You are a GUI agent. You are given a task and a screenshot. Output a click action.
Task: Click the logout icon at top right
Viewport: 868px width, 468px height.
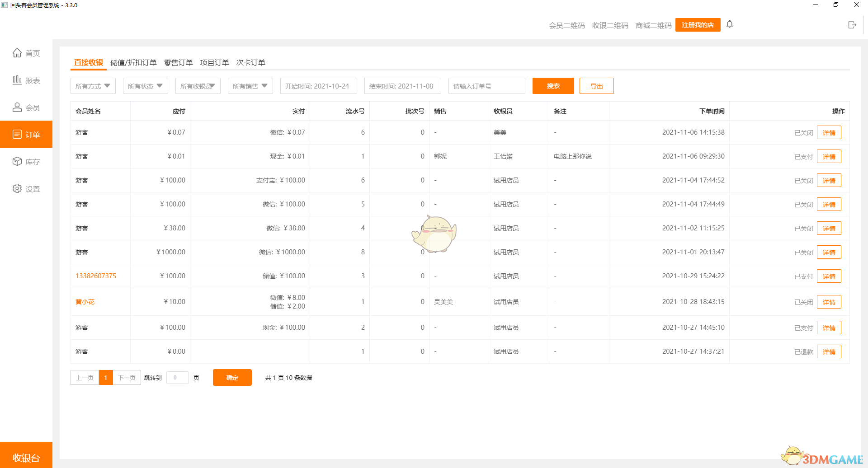853,25
